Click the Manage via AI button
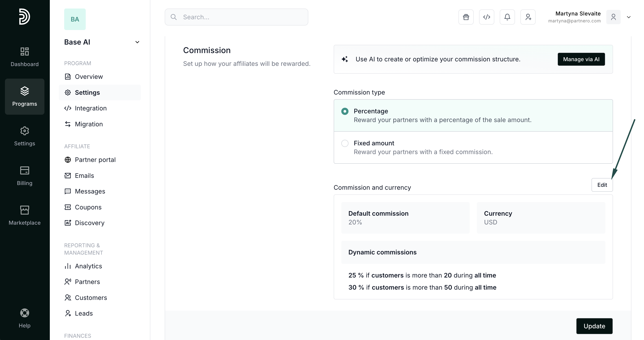The width and height of the screenshot is (644, 340). [581, 59]
